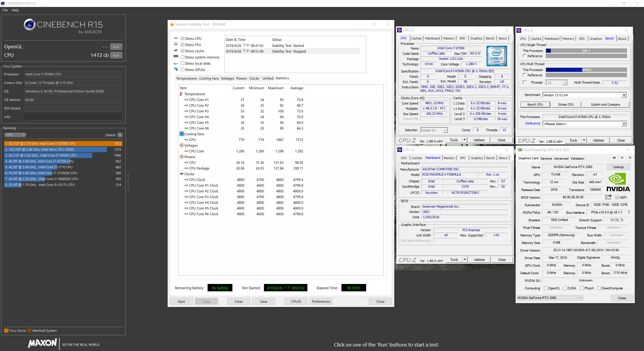The image size is (644, 351).
Task: Click the Intel Core i7 badge in CPU-Z
Action: (x=497, y=56)
